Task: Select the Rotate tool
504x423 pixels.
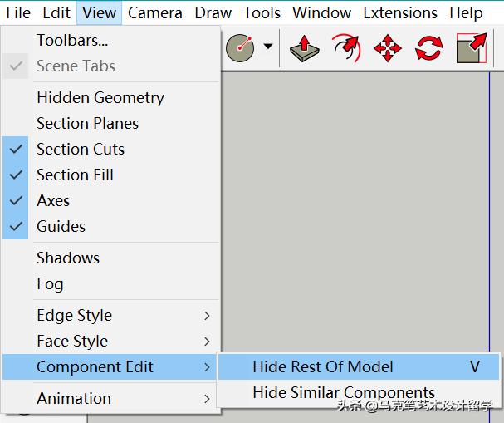Action: [429, 47]
